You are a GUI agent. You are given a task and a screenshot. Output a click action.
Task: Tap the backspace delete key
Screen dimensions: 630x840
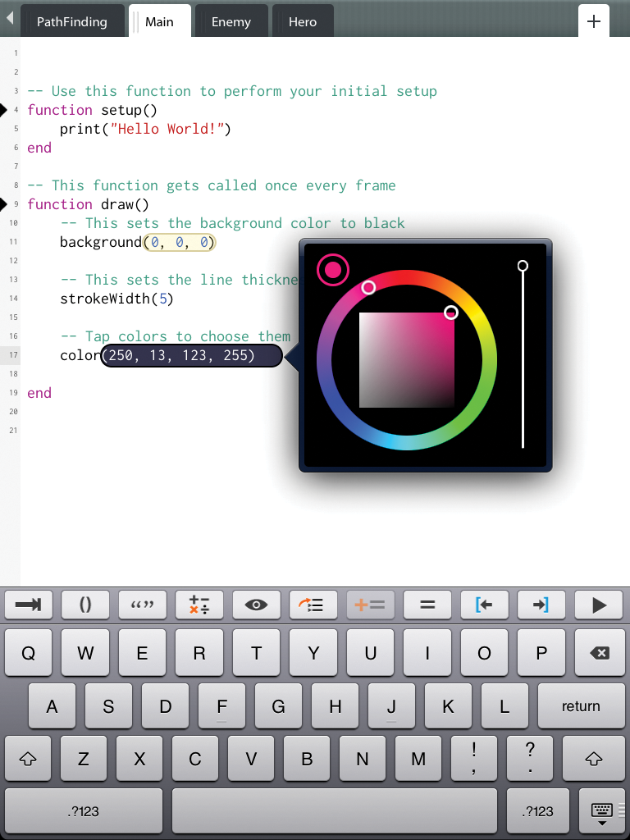point(599,652)
